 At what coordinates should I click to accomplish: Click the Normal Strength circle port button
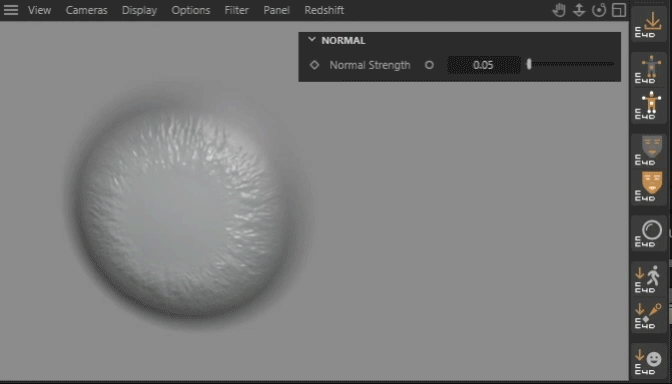(429, 65)
